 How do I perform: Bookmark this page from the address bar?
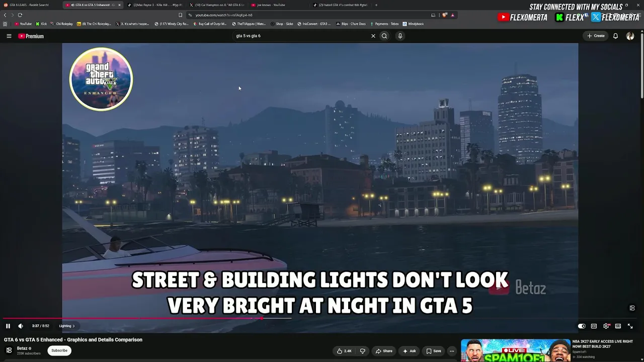coord(181,15)
